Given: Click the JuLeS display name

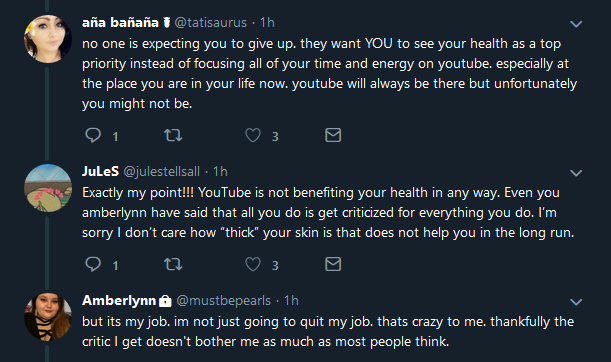Looking at the screenshot, I should point(100,171).
